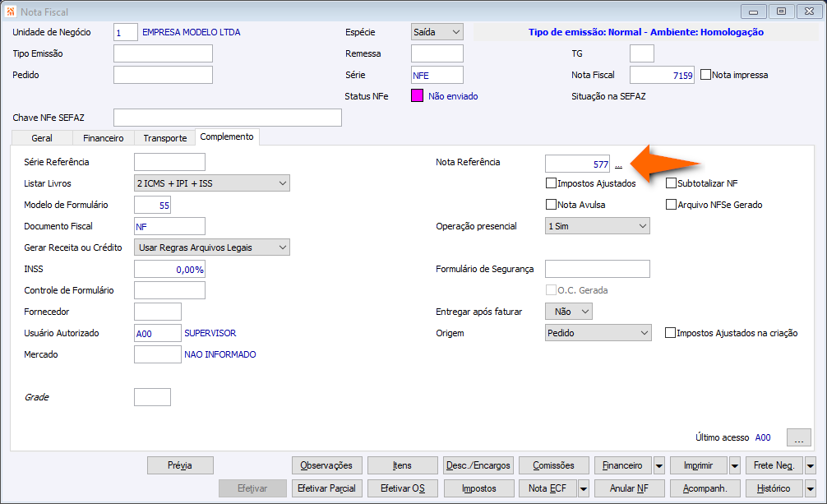
Task: Click the Remessa input field
Action: (437, 53)
